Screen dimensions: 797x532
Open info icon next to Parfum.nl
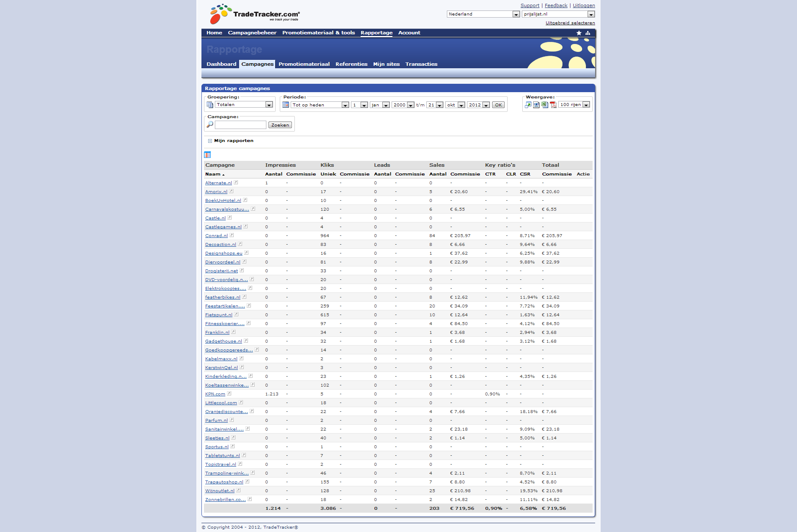pyautogui.click(x=232, y=420)
